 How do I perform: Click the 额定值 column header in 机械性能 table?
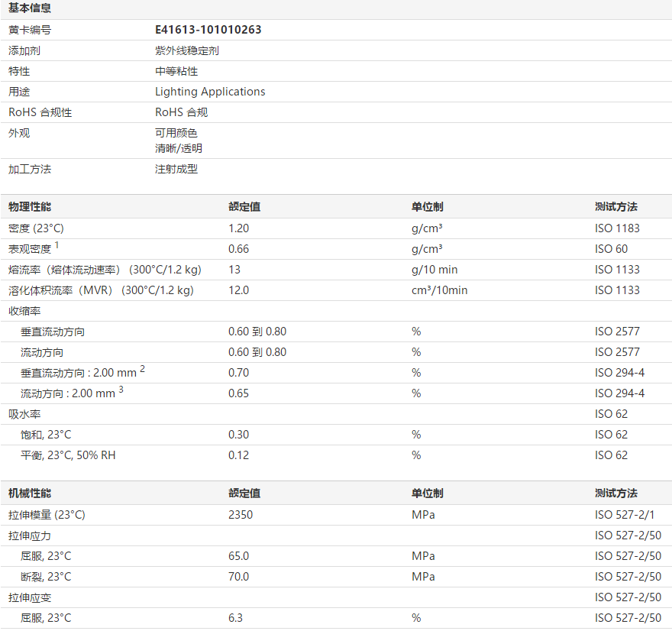point(244,493)
